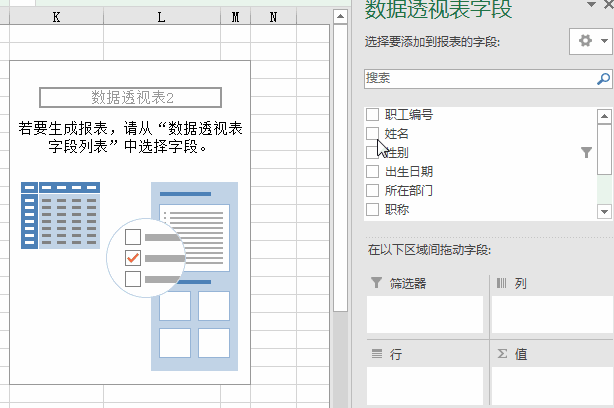Screen dimensions: 614x408
Task: Click the 筛选器 drop area box
Action: click(x=425, y=314)
